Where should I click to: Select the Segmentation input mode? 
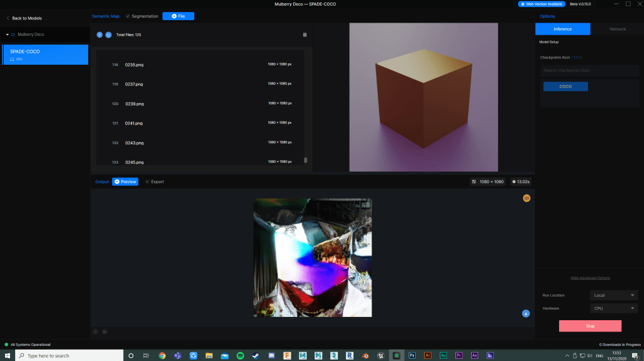point(142,16)
